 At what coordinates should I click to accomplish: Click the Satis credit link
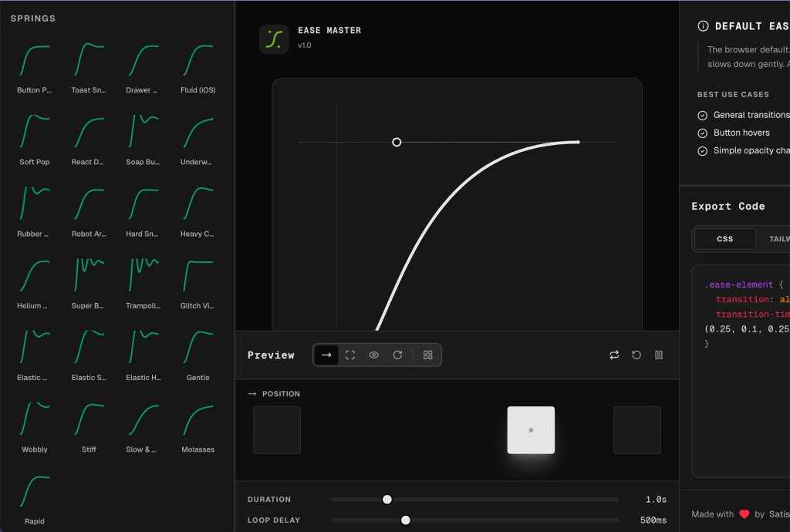coord(780,513)
